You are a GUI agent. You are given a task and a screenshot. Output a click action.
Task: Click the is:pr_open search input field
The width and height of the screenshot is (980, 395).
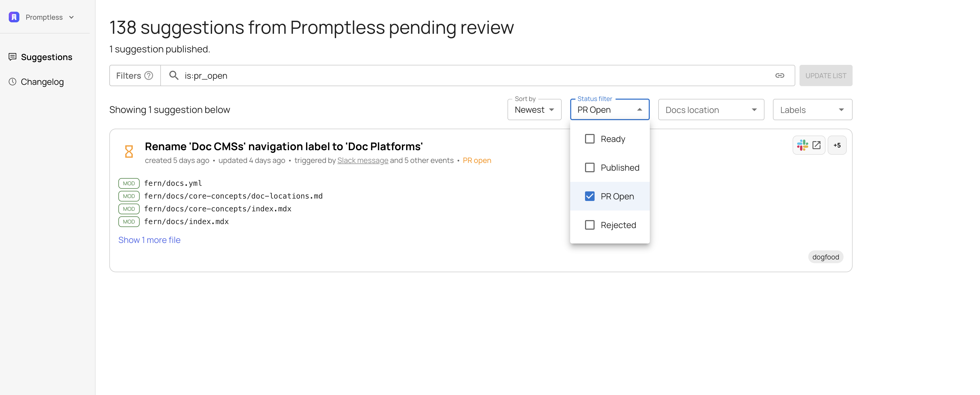click(x=304, y=75)
